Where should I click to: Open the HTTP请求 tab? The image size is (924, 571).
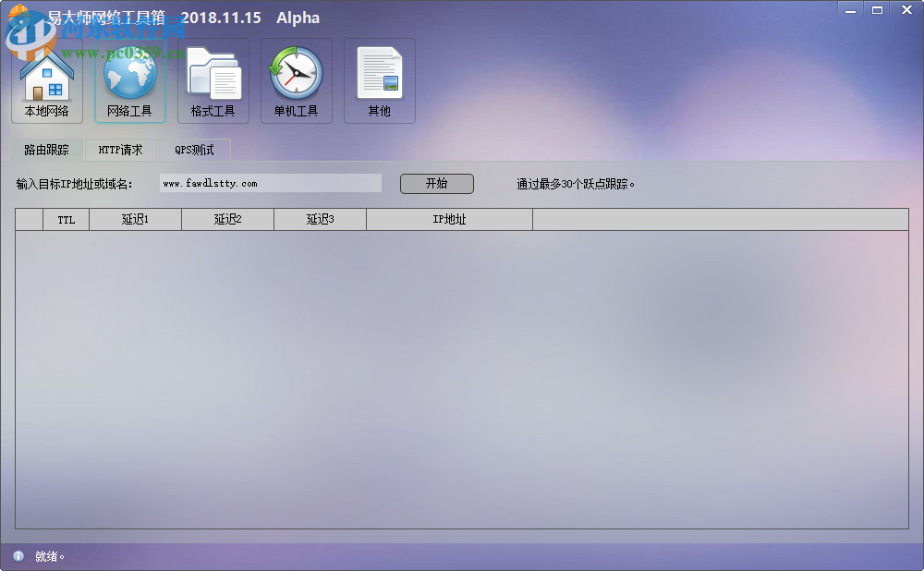(x=120, y=149)
